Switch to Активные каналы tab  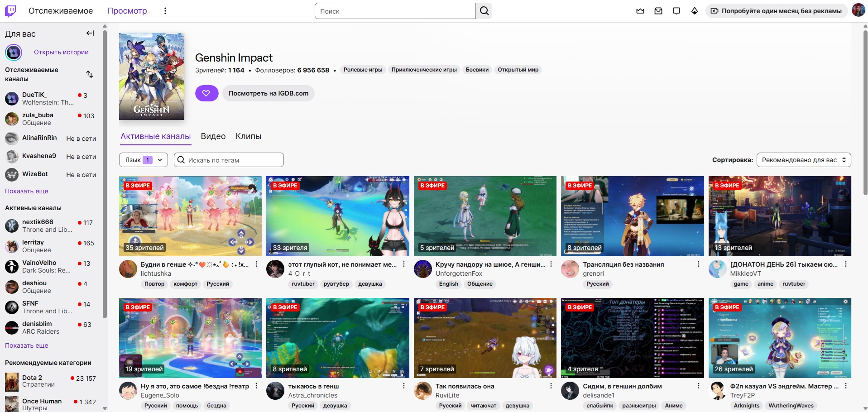(x=156, y=136)
